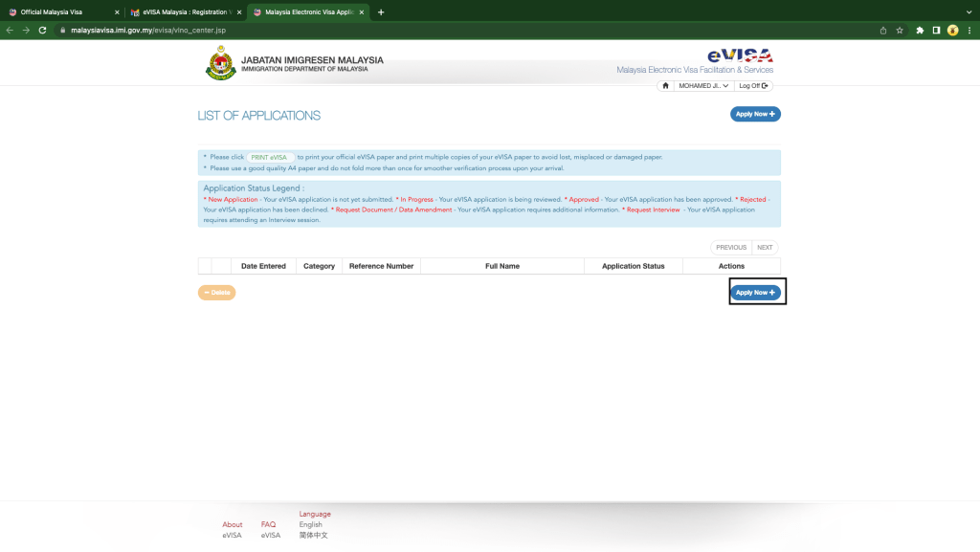Open the FAQ link in the footer
980x552 pixels.
(x=268, y=524)
